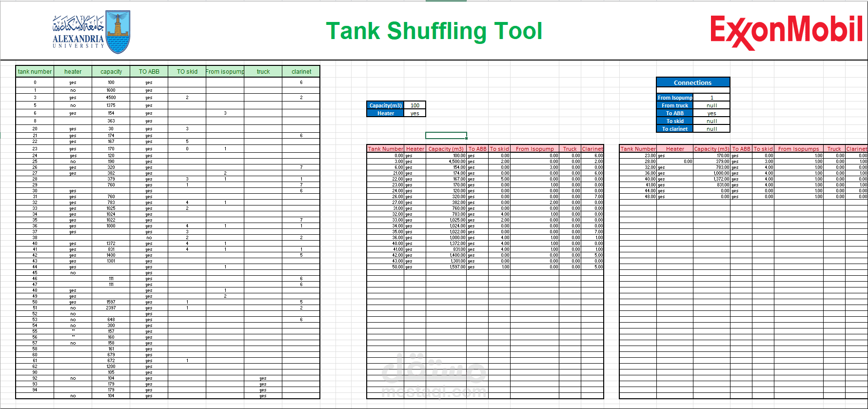Click the To ABB yes value under Connections
The image size is (868, 409).
tap(711, 113)
